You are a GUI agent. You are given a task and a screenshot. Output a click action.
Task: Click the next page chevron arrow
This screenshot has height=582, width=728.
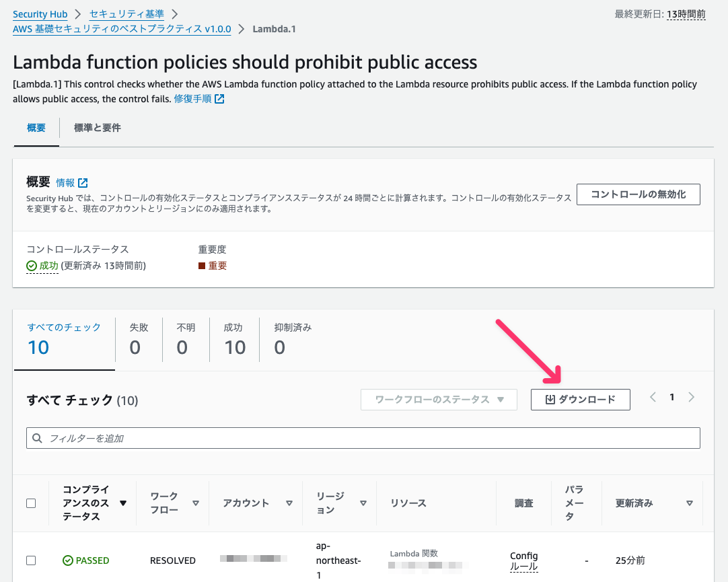pos(691,397)
